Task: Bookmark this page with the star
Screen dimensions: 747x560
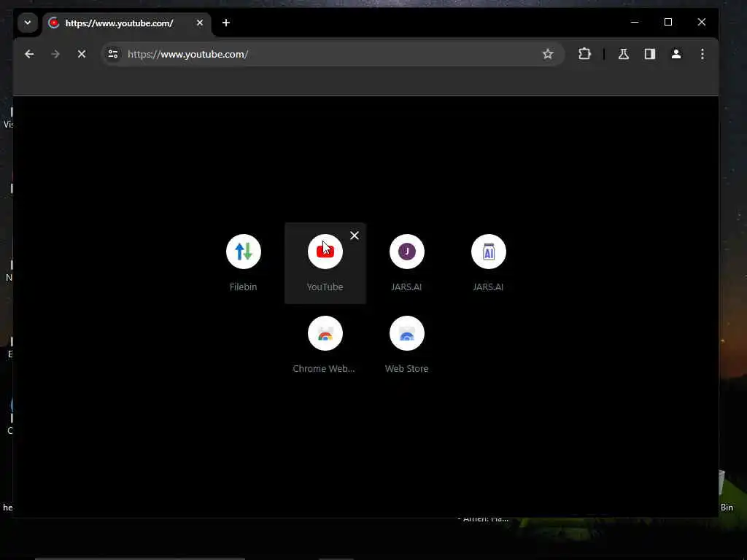Action: click(548, 54)
